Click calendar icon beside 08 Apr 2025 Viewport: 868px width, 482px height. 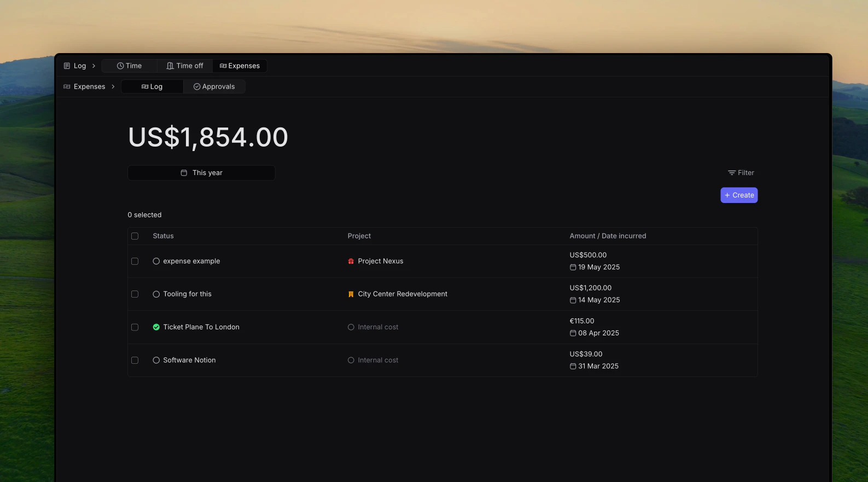573,333
